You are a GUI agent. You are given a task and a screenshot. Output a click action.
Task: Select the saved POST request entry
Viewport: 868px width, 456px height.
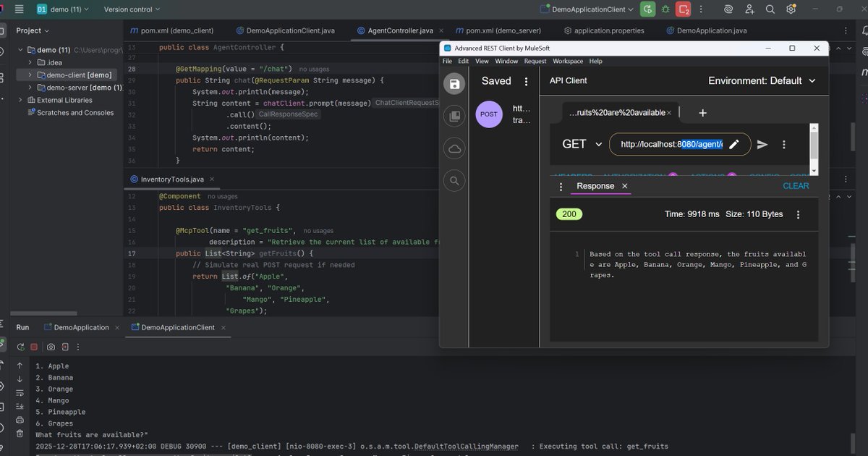coord(505,114)
